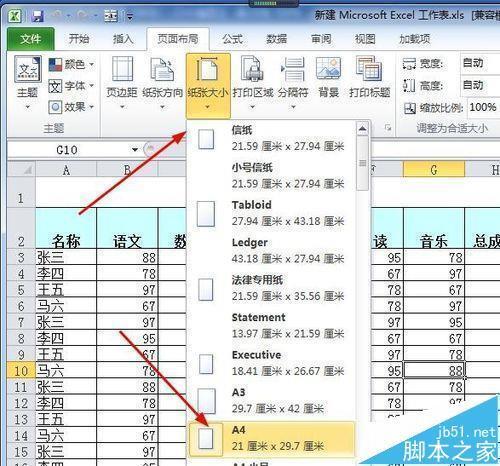Click the 名称 header cell

tap(66, 229)
